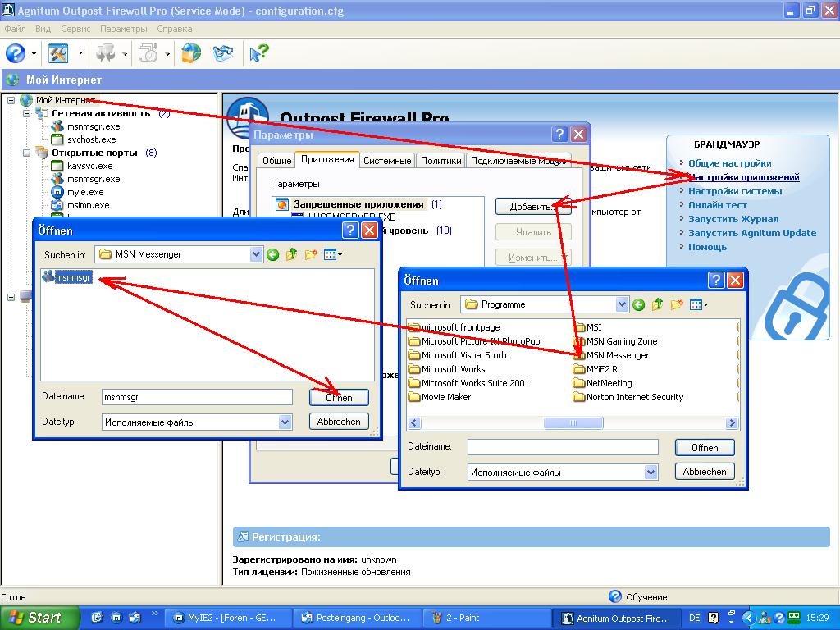Open the Suchen in MSN Messenger combo box
Screen dimensions: 840x630
pos(256,254)
